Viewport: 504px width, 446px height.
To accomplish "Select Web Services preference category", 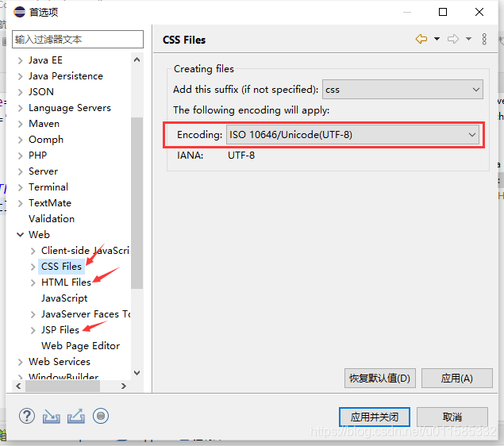I will tap(60, 362).
